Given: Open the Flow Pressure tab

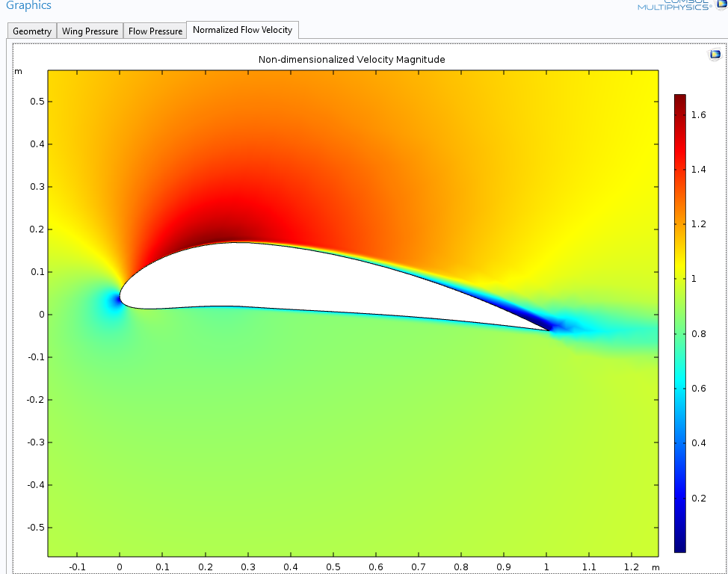Looking at the screenshot, I should click(155, 31).
